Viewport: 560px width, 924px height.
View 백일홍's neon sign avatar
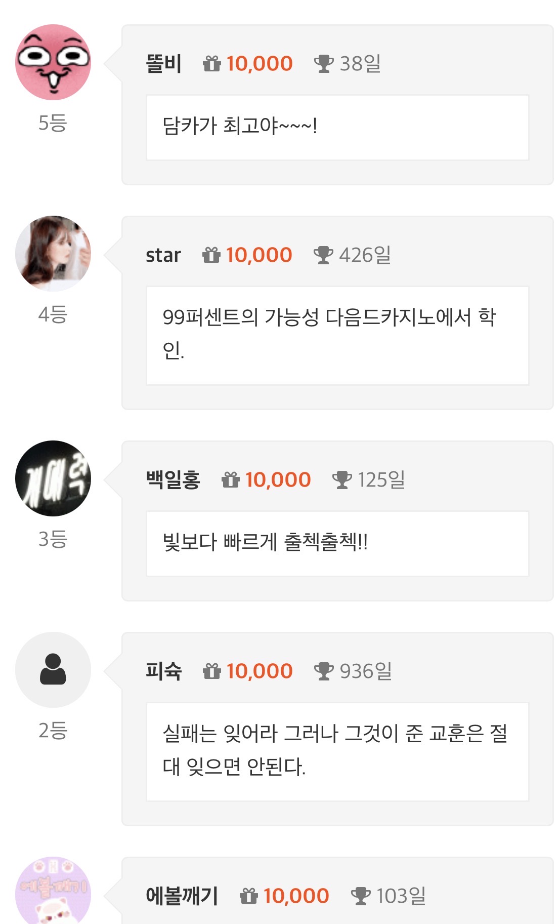(53, 478)
